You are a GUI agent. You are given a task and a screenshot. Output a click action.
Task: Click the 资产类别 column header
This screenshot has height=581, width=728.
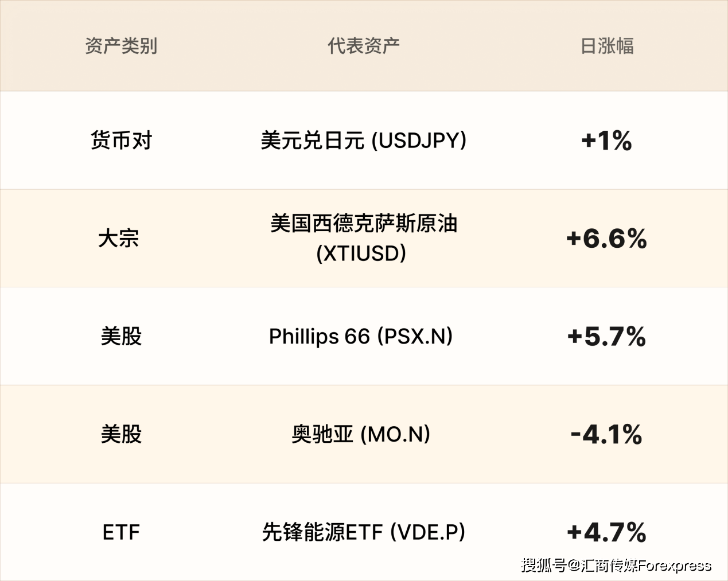tap(121, 46)
